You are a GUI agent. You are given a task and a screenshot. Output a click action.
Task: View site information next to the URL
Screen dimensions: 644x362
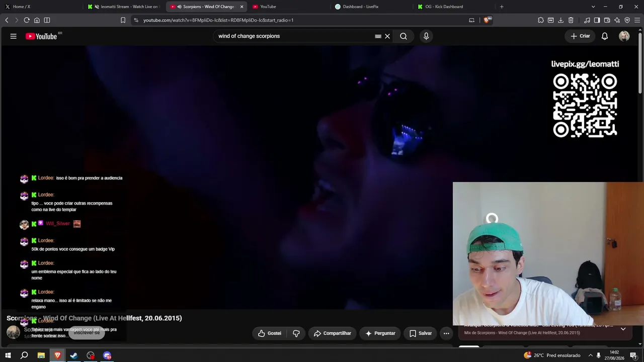[x=136, y=20]
